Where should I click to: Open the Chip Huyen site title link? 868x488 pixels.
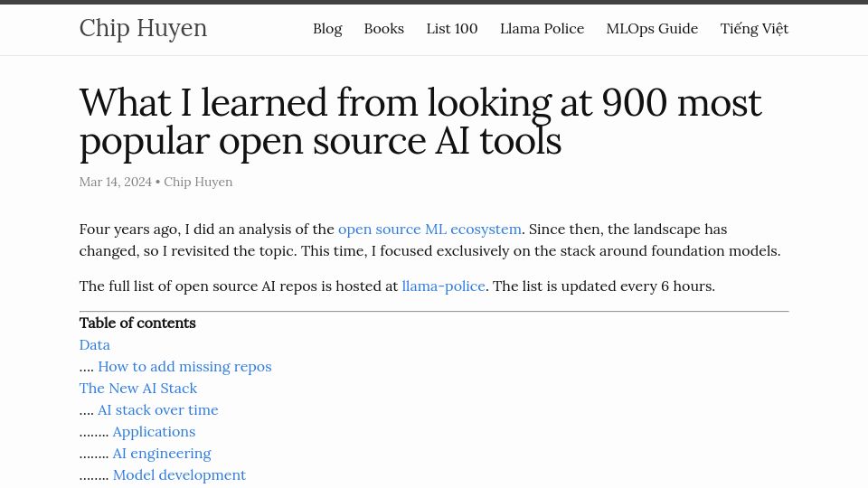[143, 28]
